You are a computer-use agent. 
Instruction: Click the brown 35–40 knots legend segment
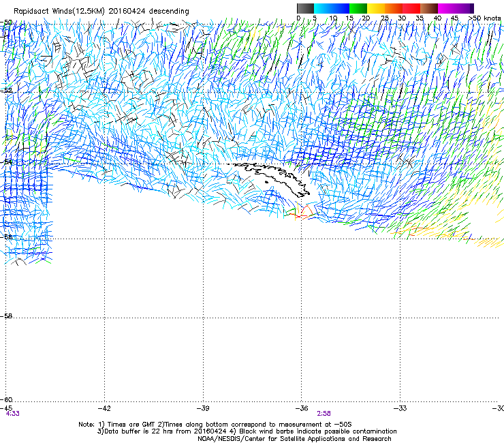pyautogui.click(x=429, y=8)
